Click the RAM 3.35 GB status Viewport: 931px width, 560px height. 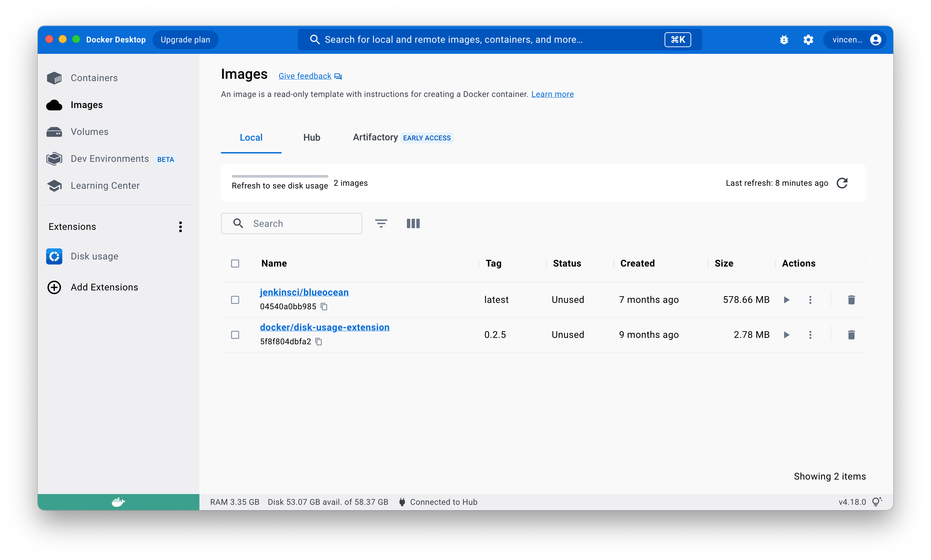234,502
